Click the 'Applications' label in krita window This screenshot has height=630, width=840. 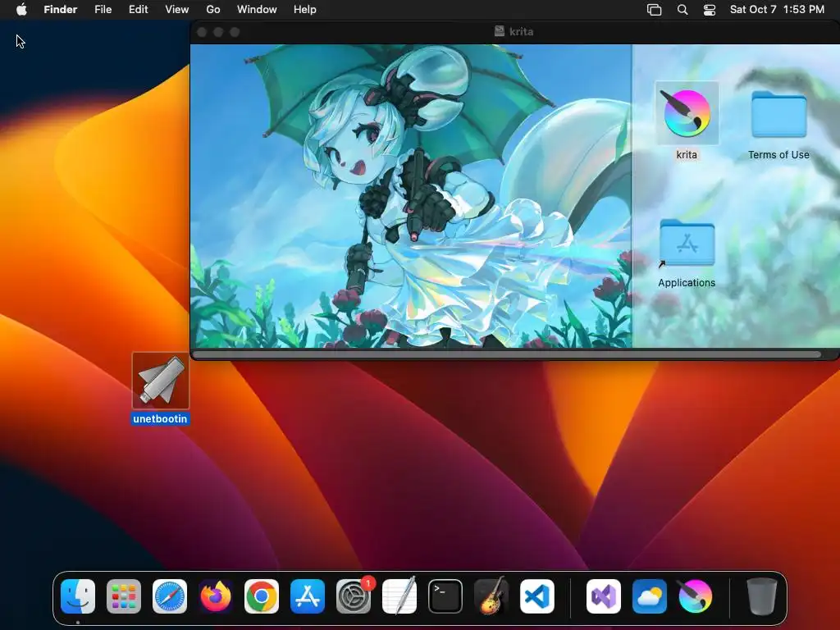(x=687, y=283)
